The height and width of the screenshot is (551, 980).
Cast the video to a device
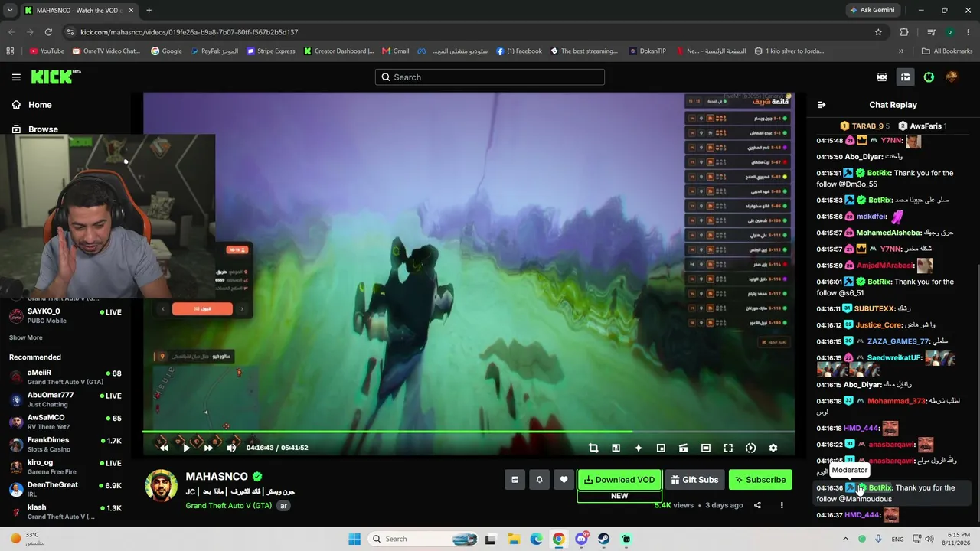(683, 448)
